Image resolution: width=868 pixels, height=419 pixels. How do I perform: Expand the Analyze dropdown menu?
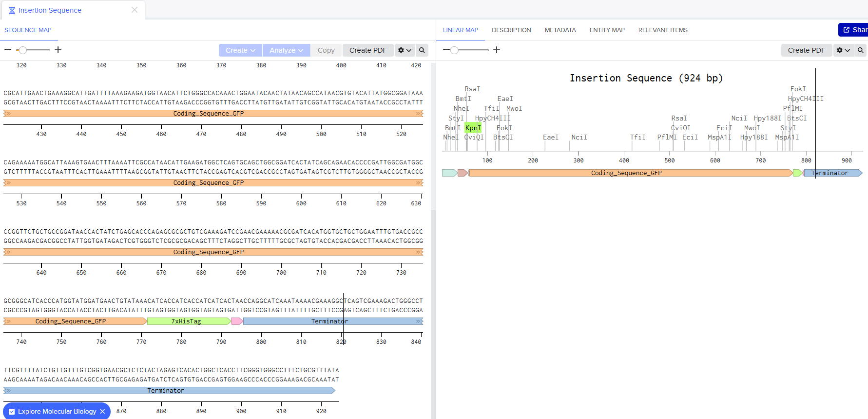tap(286, 50)
